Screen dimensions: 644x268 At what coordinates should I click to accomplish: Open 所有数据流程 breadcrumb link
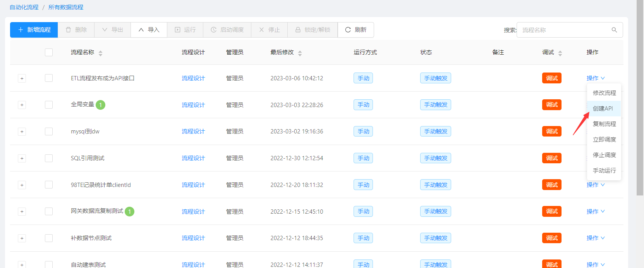point(66,7)
